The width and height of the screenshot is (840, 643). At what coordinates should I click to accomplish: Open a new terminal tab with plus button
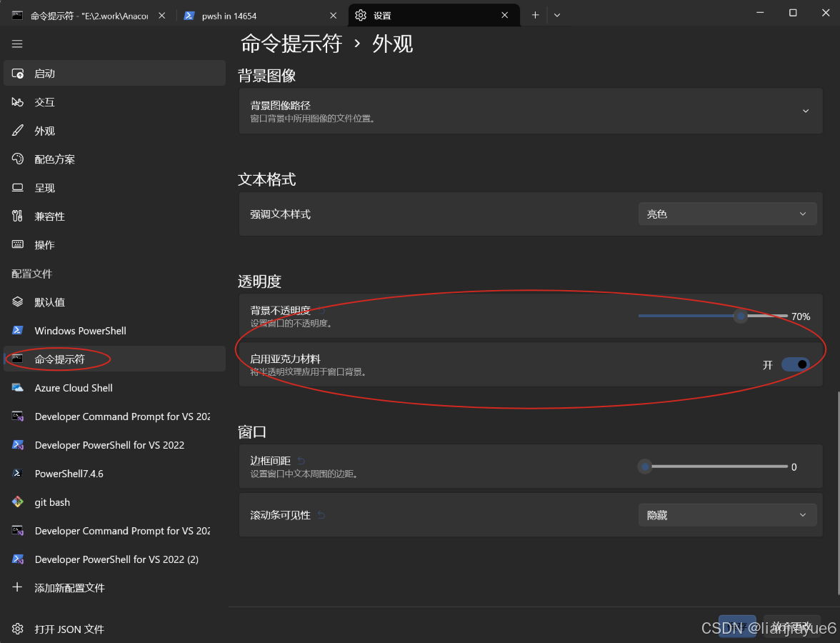pyautogui.click(x=534, y=14)
